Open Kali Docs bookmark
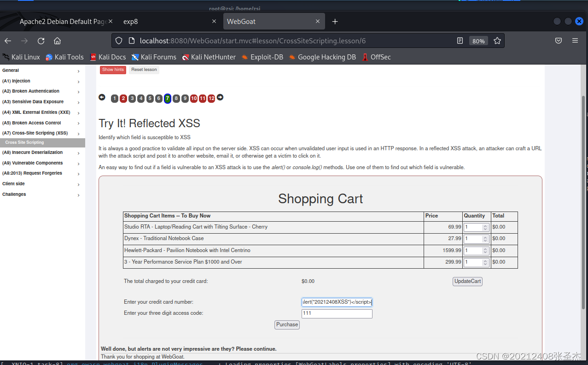588x365 pixels. (108, 57)
